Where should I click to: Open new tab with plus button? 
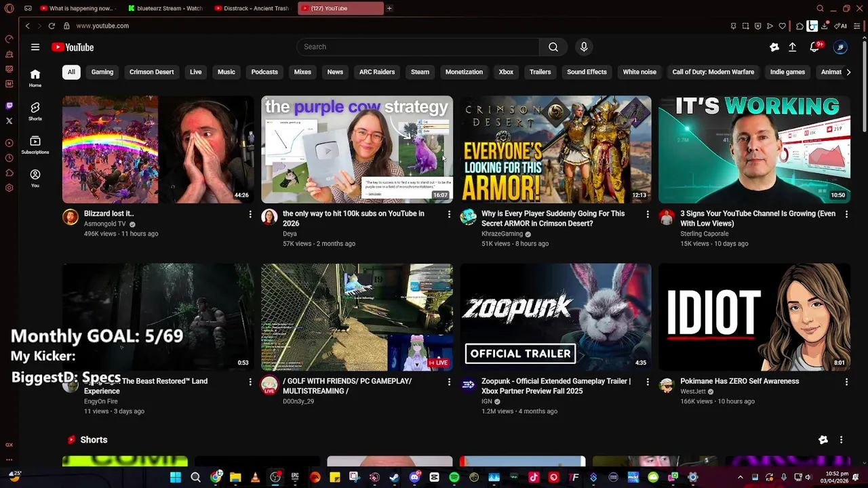pyautogui.click(x=389, y=8)
